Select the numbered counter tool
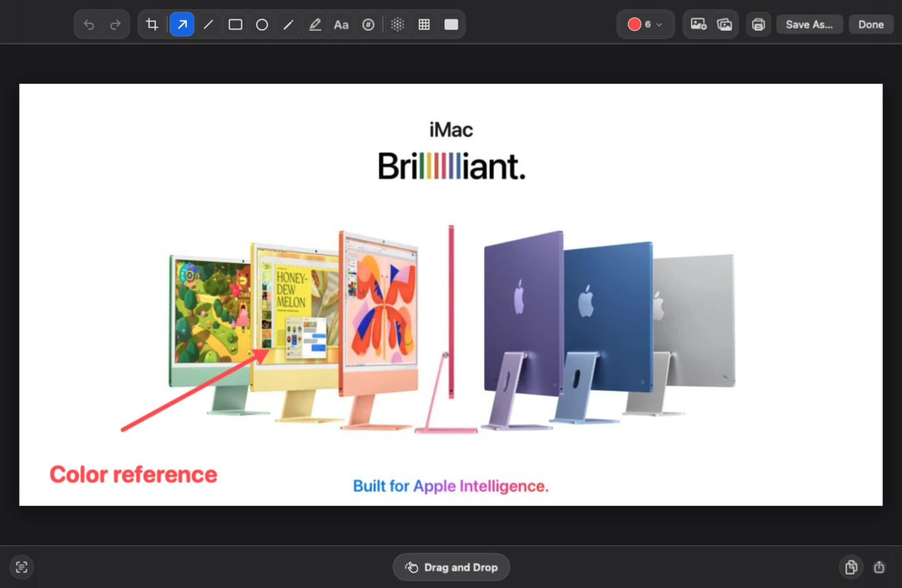Image resolution: width=902 pixels, height=588 pixels. tap(368, 24)
